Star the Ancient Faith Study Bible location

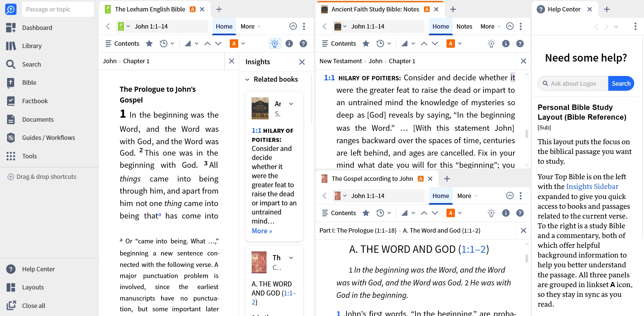pyautogui.click(x=366, y=43)
